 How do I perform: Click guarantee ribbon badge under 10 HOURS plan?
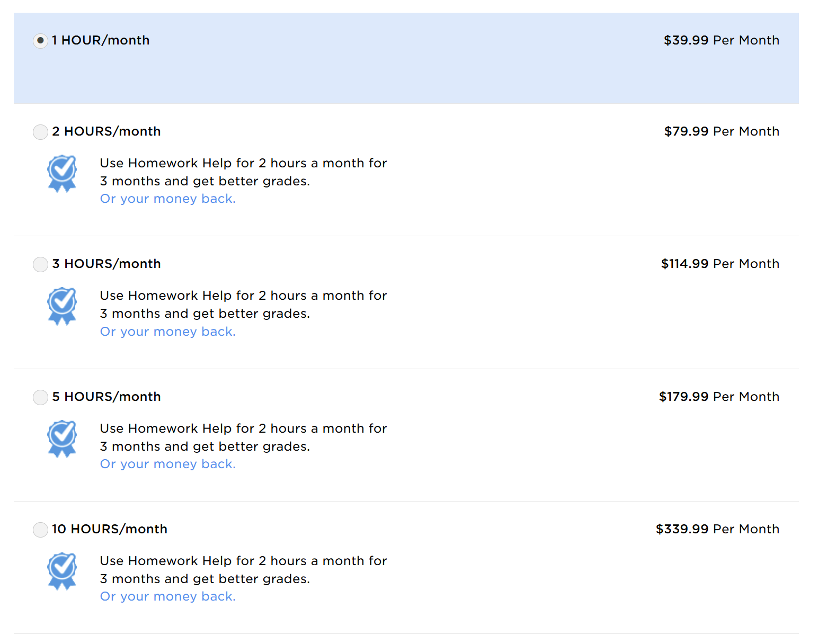click(x=62, y=571)
